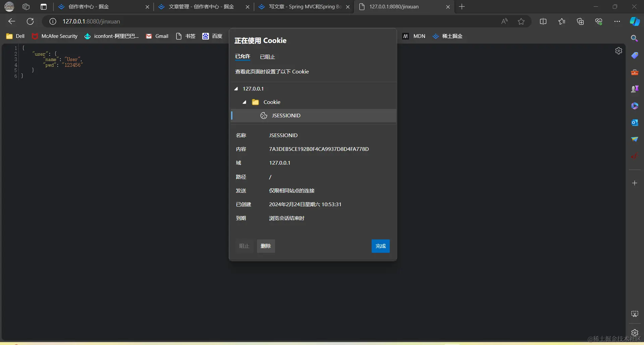Click the 删除 button
Image resolution: width=644 pixels, height=345 pixels.
(266, 246)
